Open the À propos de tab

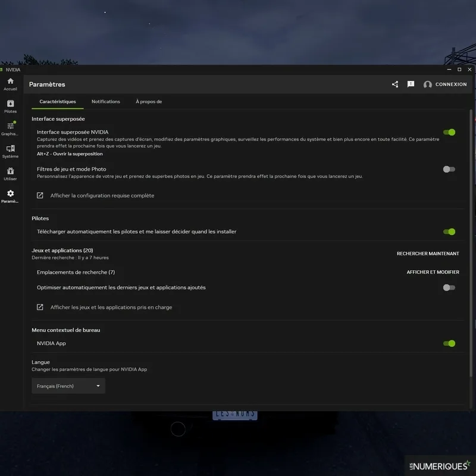point(149,102)
